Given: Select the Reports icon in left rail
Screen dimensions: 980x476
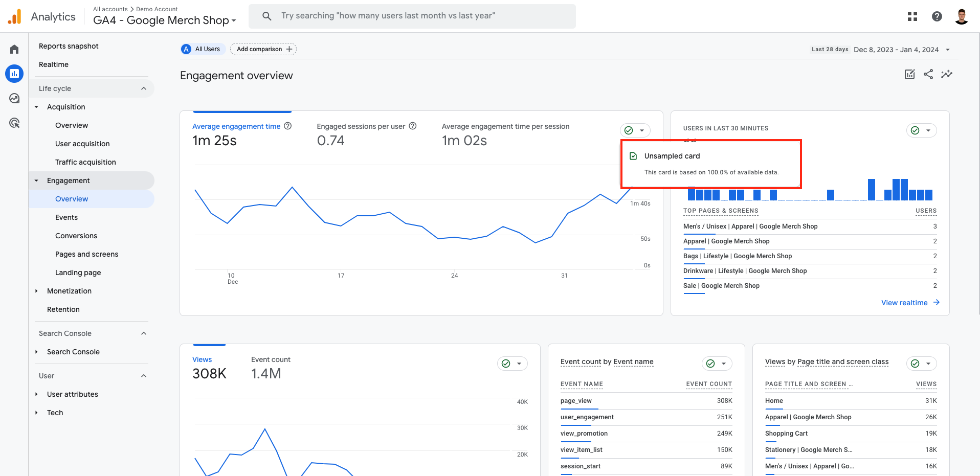Looking at the screenshot, I should [x=14, y=74].
